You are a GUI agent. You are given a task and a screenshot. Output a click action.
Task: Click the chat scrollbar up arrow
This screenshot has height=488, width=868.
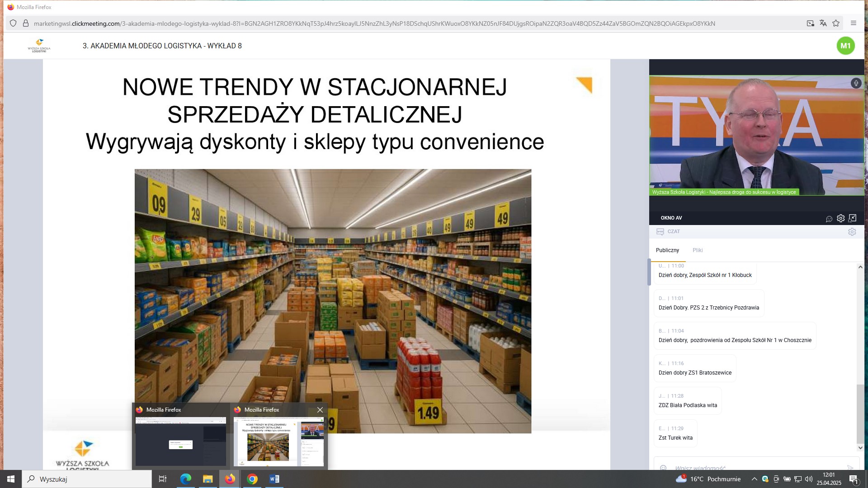click(x=860, y=267)
